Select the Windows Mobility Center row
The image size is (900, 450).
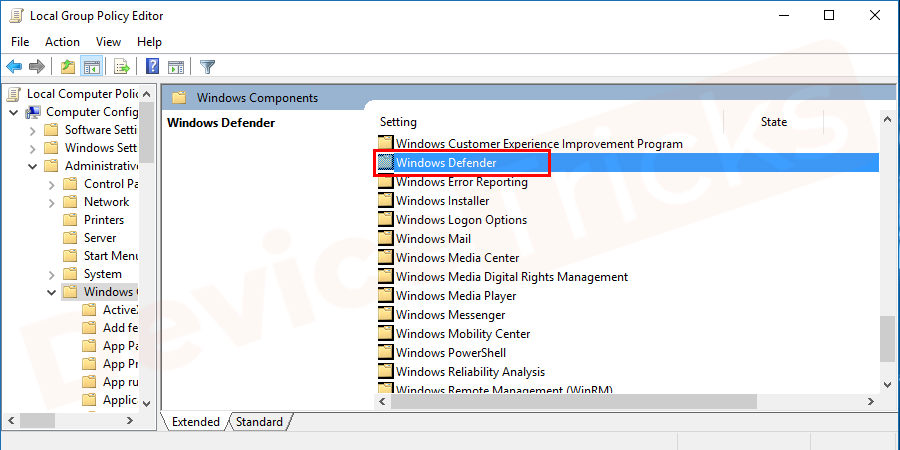coord(463,333)
